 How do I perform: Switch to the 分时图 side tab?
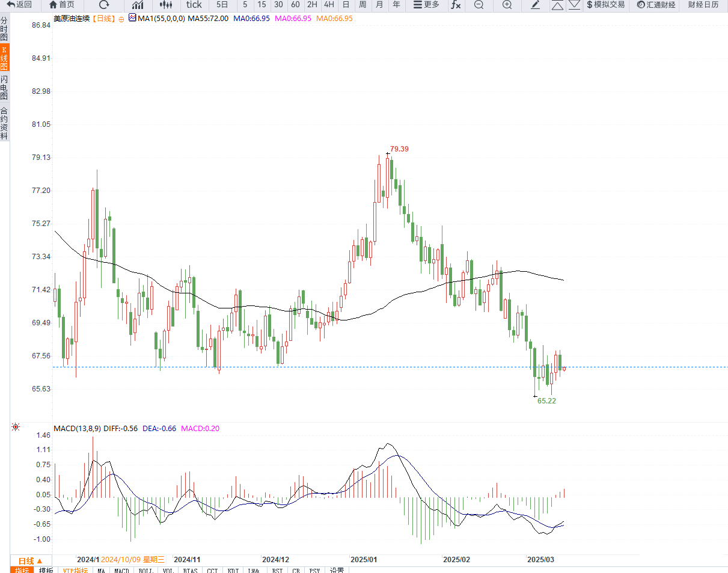click(x=4, y=29)
